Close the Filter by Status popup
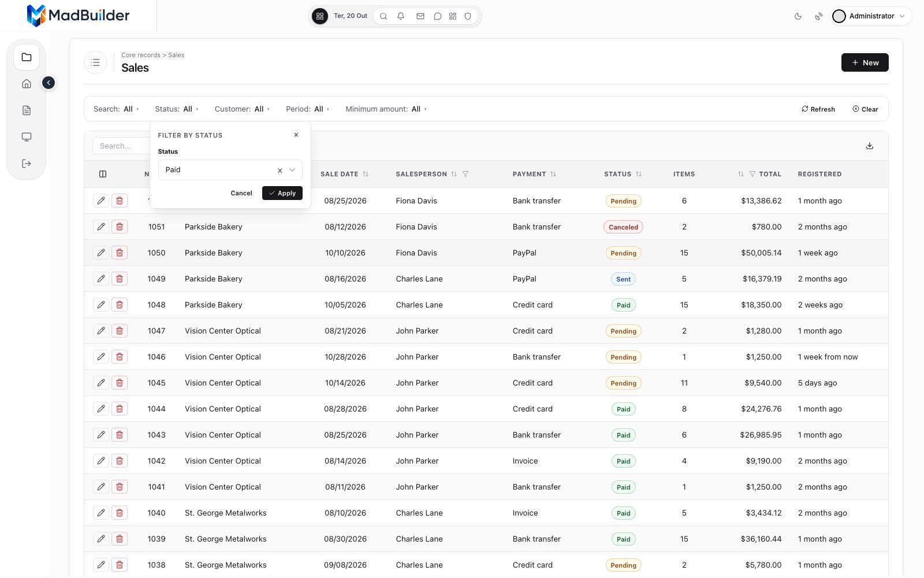Viewport: 924px width, 578px height. [296, 135]
